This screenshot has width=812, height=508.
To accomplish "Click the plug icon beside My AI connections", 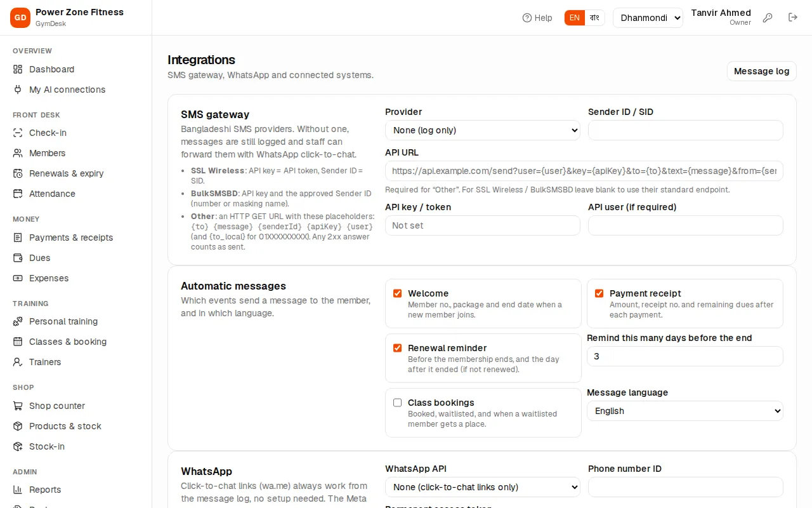I will click(18, 90).
